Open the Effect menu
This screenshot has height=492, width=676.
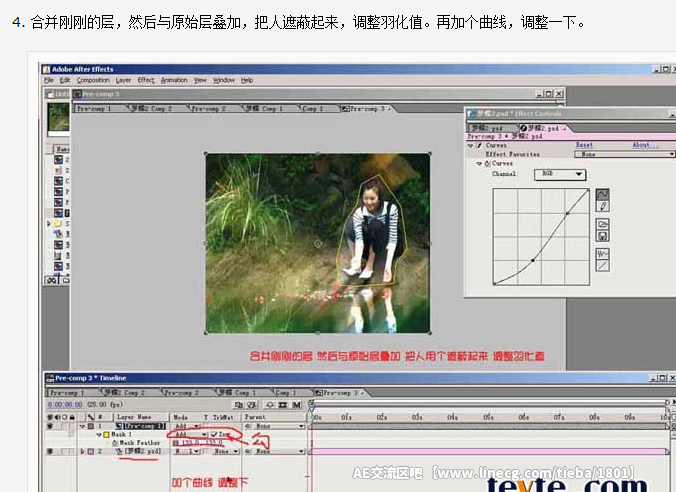coord(146,81)
